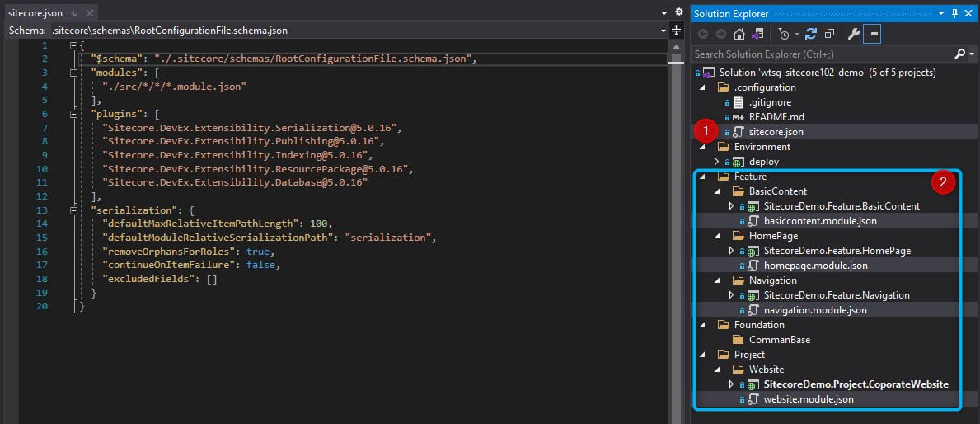The image size is (980, 424).
Task: Select the .gitignore file
Action: [768, 102]
